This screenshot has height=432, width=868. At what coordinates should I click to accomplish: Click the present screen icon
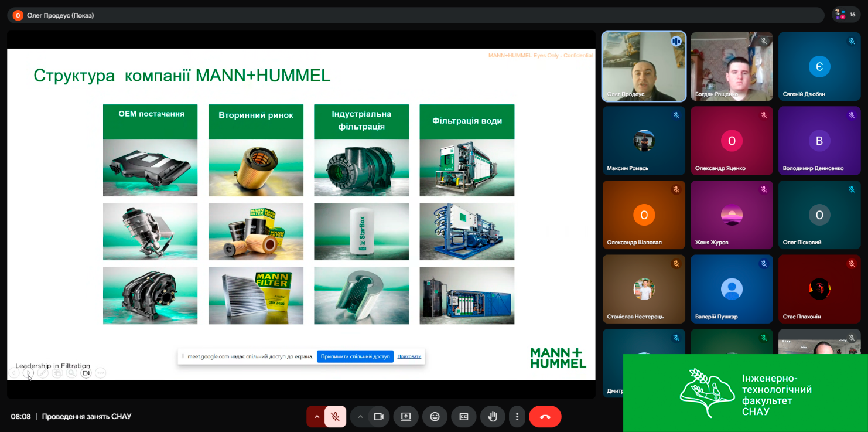click(x=406, y=417)
